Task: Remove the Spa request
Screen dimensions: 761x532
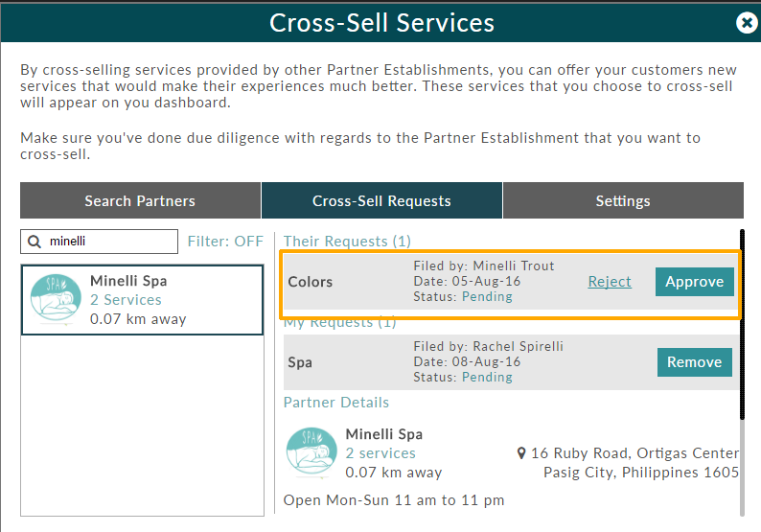Action: [x=695, y=362]
